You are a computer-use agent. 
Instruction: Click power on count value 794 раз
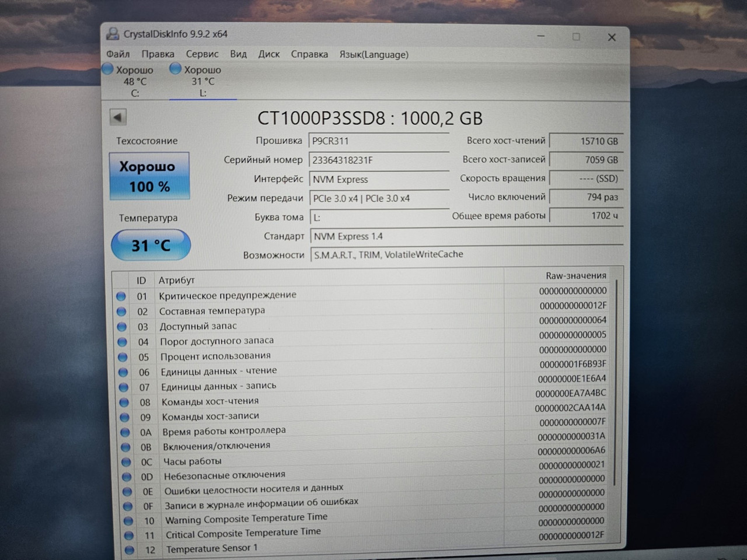[x=586, y=197]
